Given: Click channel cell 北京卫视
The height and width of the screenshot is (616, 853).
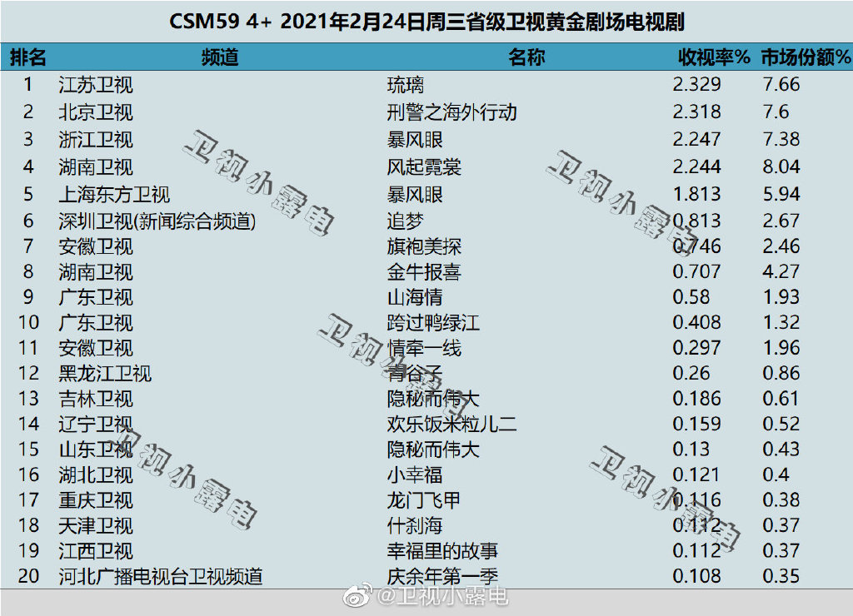Looking at the screenshot, I should pos(96,112).
